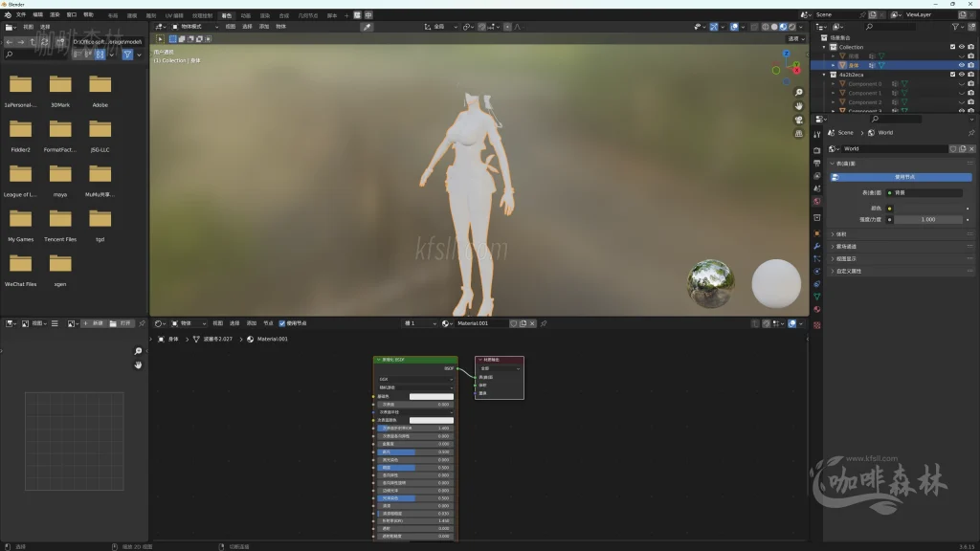
Task: Collapse the Collection tree in outliner
Action: click(824, 47)
